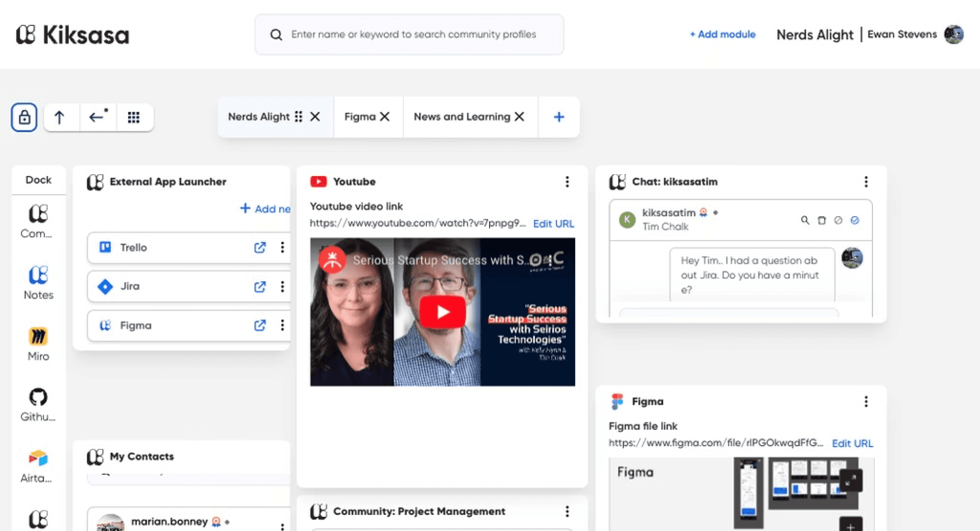The height and width of the screenshot is (531, 980).
Task: Open Figma module options menu
Action: [x=865, y=402]
